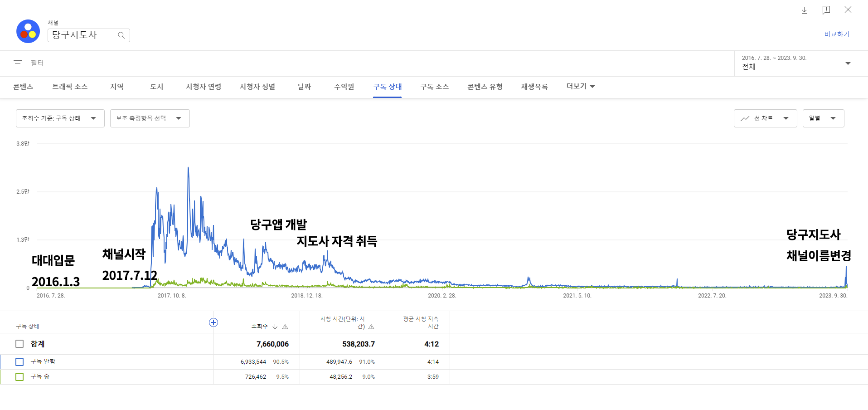Toggle the 합계 checkbox
Screen dimensions: 868x410
tap(19, 344)
